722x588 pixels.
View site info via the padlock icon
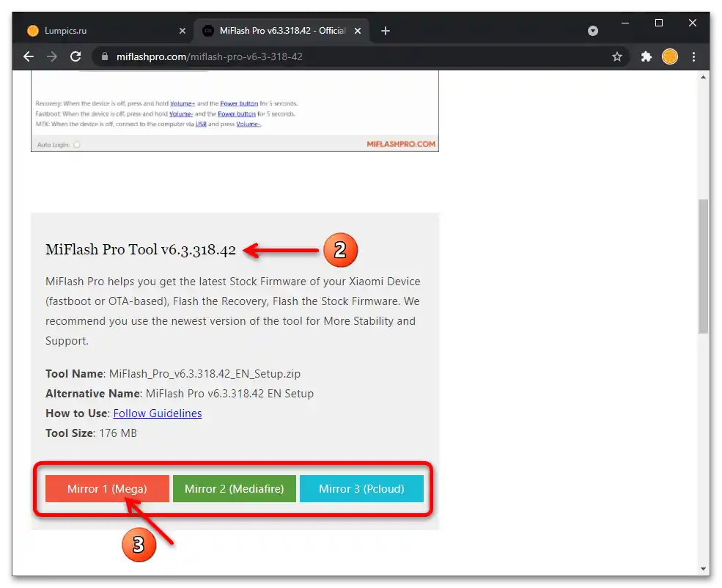(x=105, y=56)
